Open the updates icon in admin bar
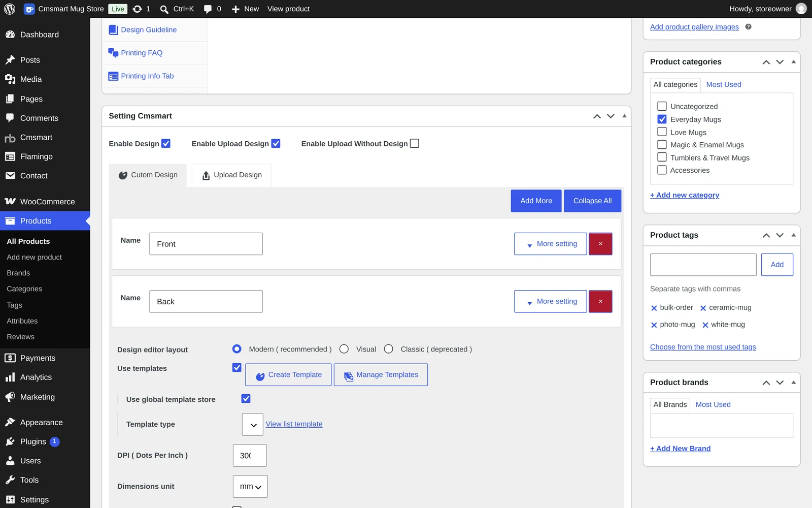 click(137, 9)
